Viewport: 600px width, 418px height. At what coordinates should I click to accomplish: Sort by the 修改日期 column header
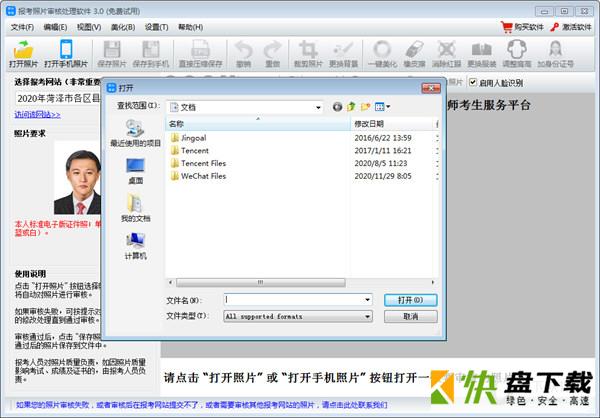(x=392, y=124)
